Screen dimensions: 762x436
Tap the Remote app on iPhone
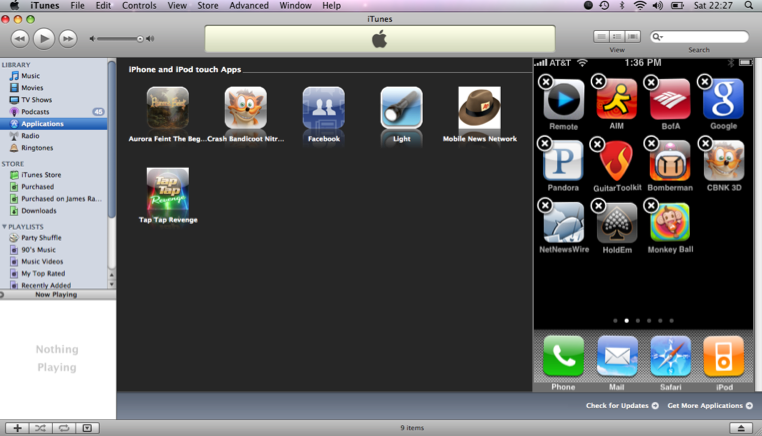point(564,99)
